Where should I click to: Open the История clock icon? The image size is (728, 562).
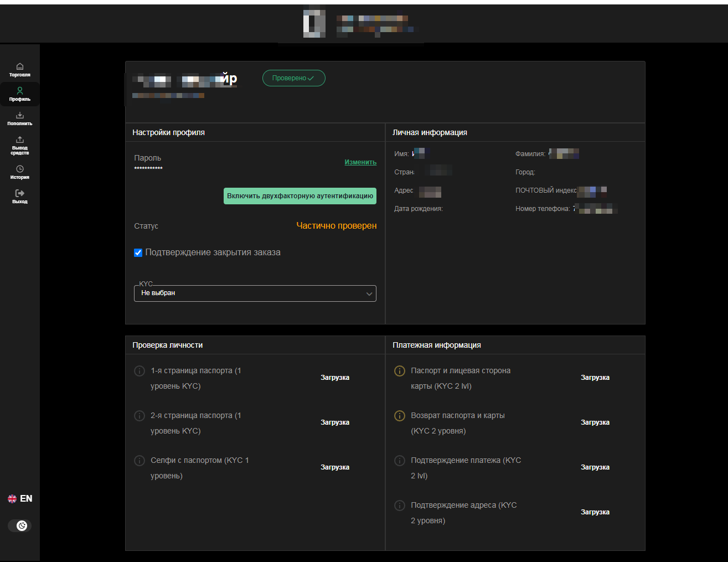20,169
